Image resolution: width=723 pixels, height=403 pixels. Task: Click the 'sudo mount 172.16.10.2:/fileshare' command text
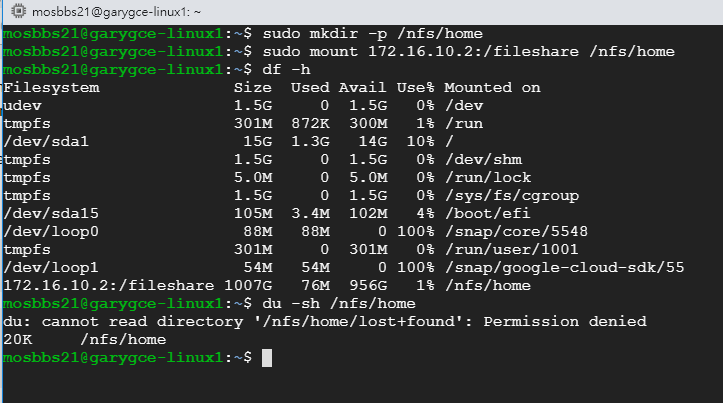point(421,52)
